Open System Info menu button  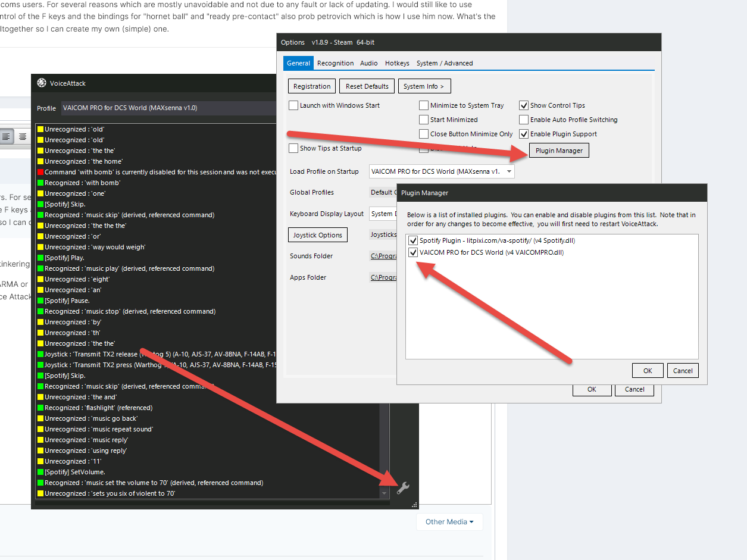(424, 86)
